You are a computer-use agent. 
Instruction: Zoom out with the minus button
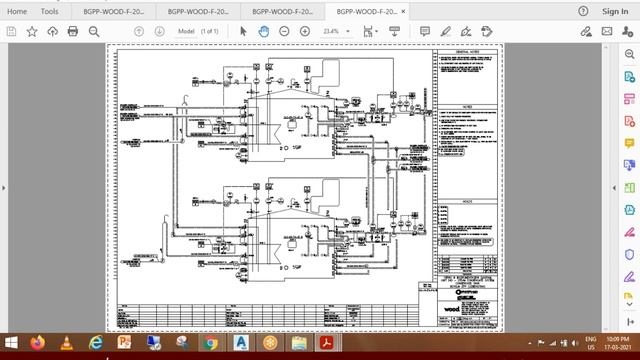pos(284,31)
